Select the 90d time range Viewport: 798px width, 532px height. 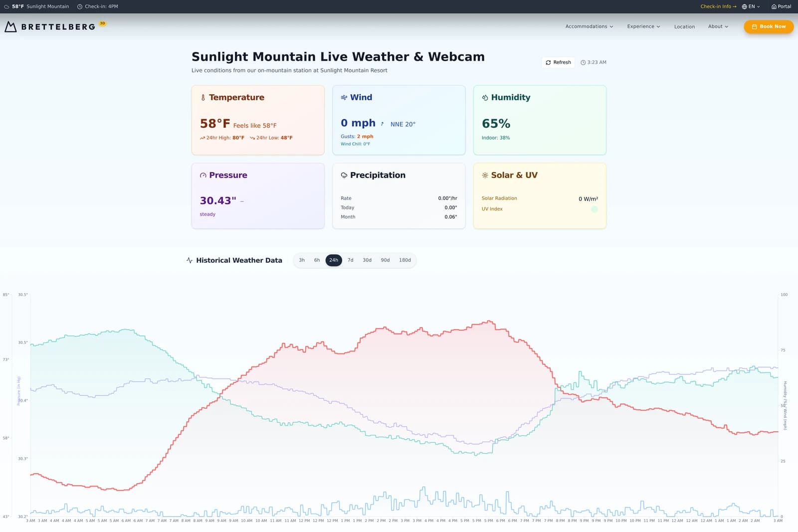[385, 260]
